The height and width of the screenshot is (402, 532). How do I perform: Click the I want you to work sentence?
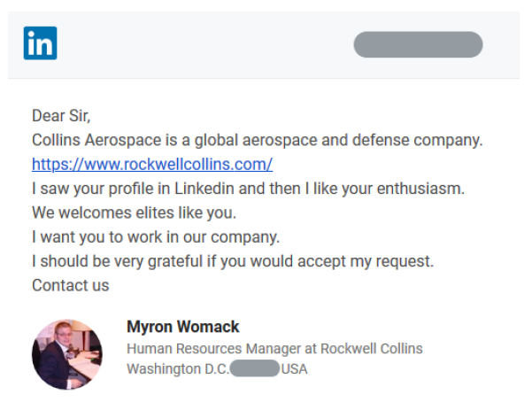point(156,237)
